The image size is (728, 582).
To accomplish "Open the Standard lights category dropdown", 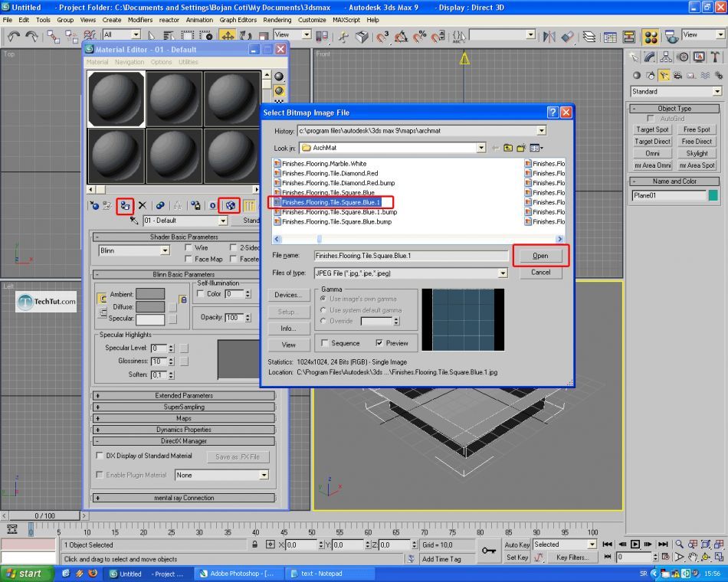I will [717, 91].
